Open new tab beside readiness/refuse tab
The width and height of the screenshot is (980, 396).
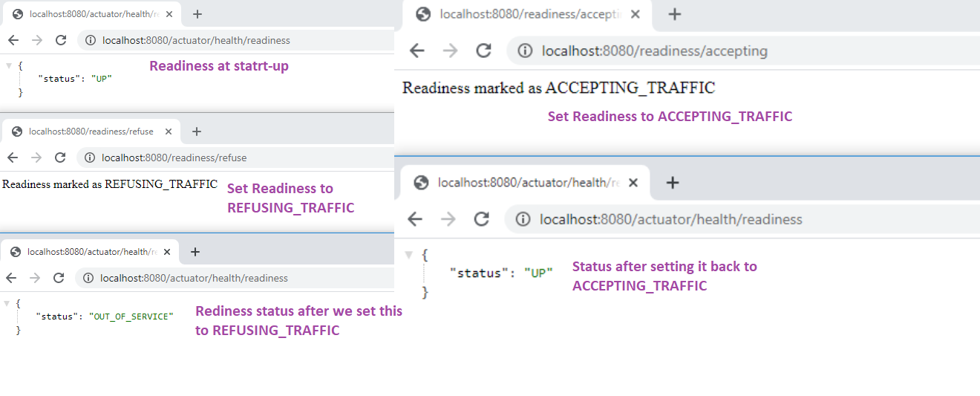point(197,132)
